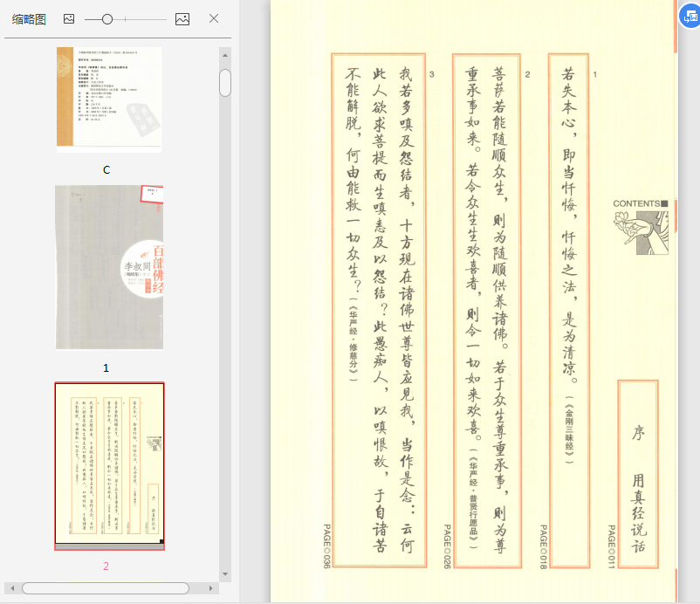The width and height of the screenshot is (700, 604).
Task: Click the "序 用真经说话" boxed title
Action: pyautogui.click(x=638, y=474)
